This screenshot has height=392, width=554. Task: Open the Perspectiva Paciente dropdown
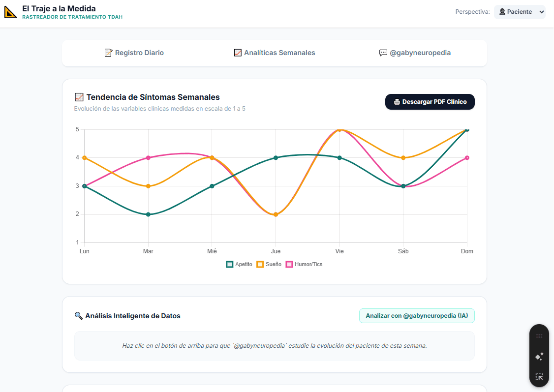pyautogui.click(x=520, y=12)
